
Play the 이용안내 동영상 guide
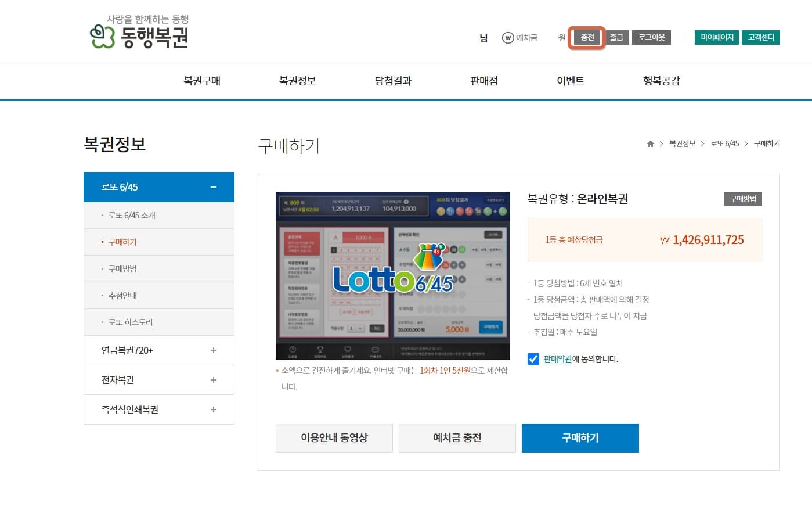(334, 438)
